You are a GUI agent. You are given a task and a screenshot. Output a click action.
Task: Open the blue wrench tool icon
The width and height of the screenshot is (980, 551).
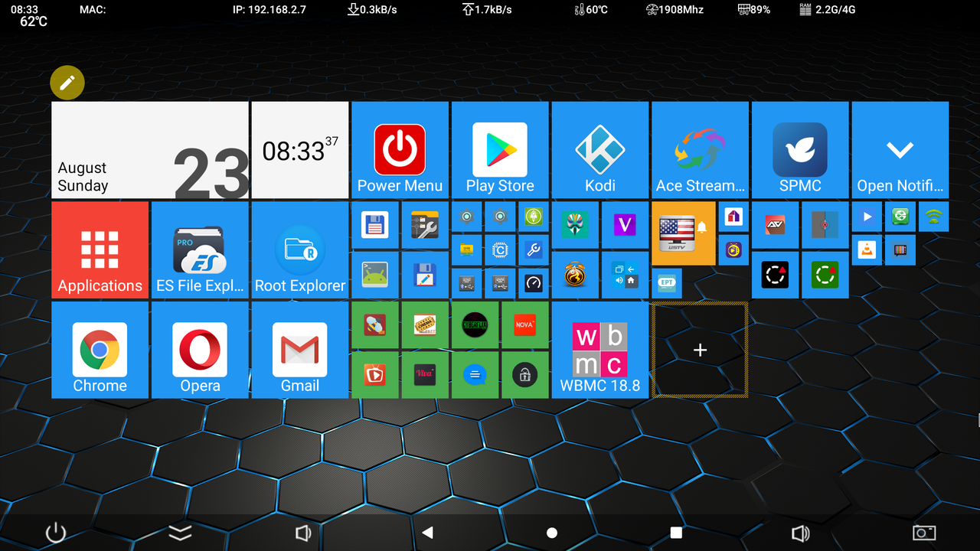(534, 249)
